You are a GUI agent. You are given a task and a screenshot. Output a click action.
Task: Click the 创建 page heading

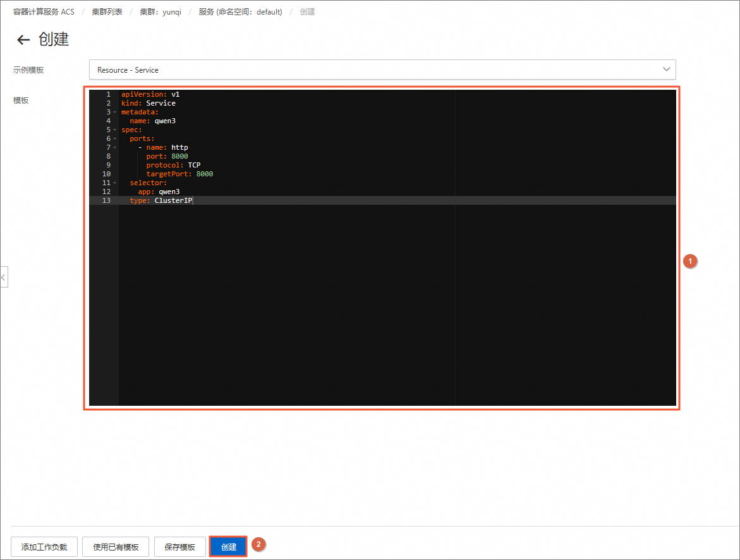(54, 39)
